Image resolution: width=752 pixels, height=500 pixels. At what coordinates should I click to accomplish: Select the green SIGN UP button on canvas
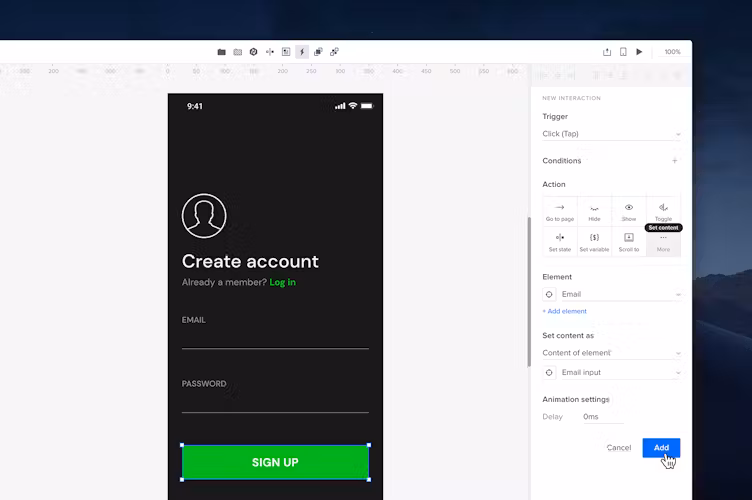click(x=275, y=462)
